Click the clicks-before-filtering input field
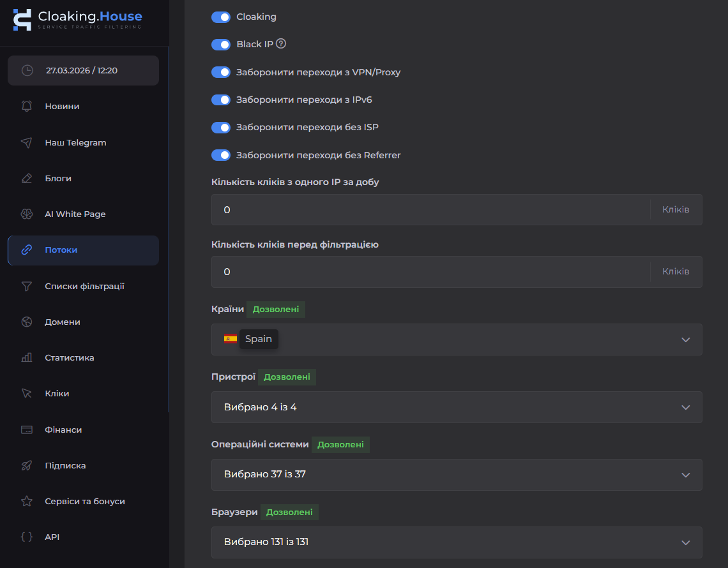This screenshot has height=568, width=728. pos(431,272)
